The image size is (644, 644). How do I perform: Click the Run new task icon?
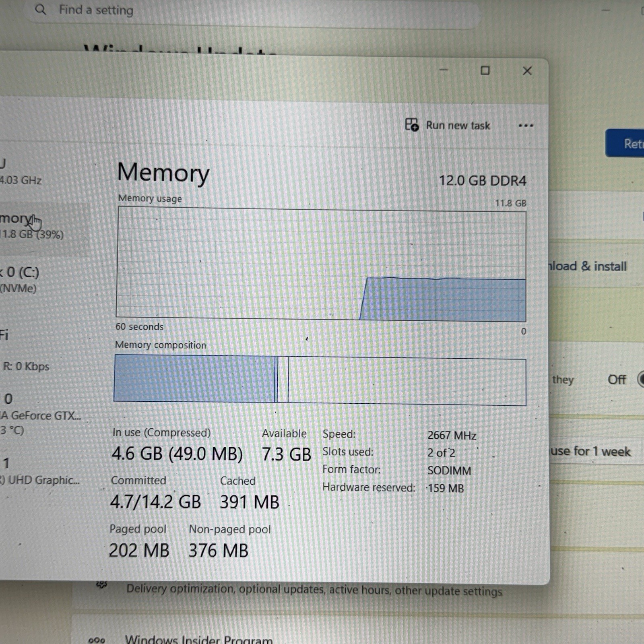412,125
